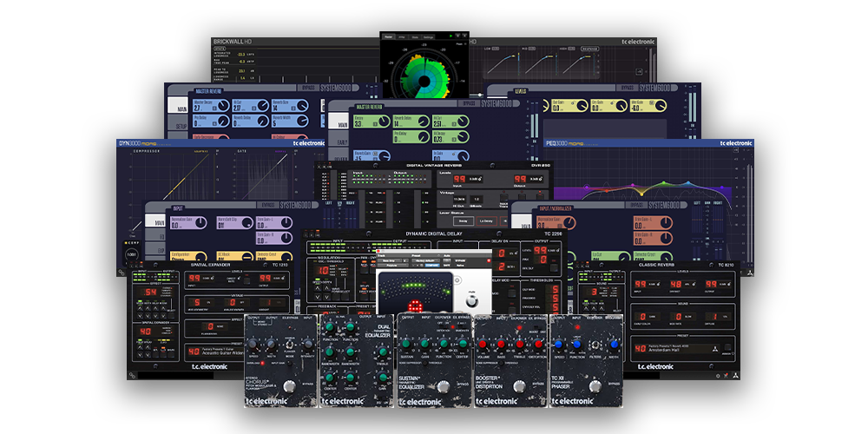Toggle the TC XII Phaser bypass footswitch
This screenshot has width=868, height=434.
click(595, 386)
